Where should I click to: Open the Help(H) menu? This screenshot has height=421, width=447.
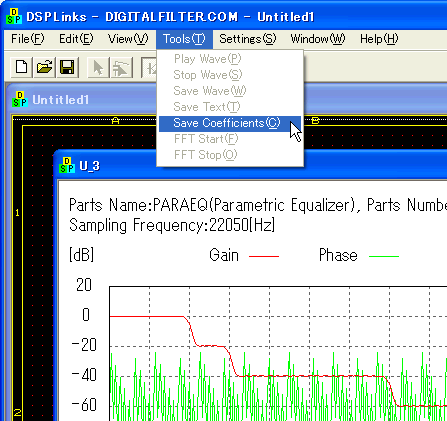coord(379,39)
